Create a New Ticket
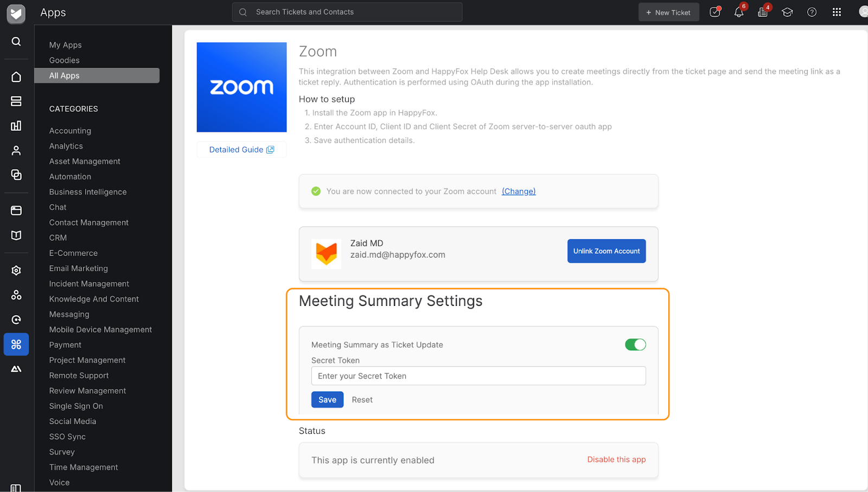Image resolution: width=868 pixels, height=492 pixels. tap(668, 12)
